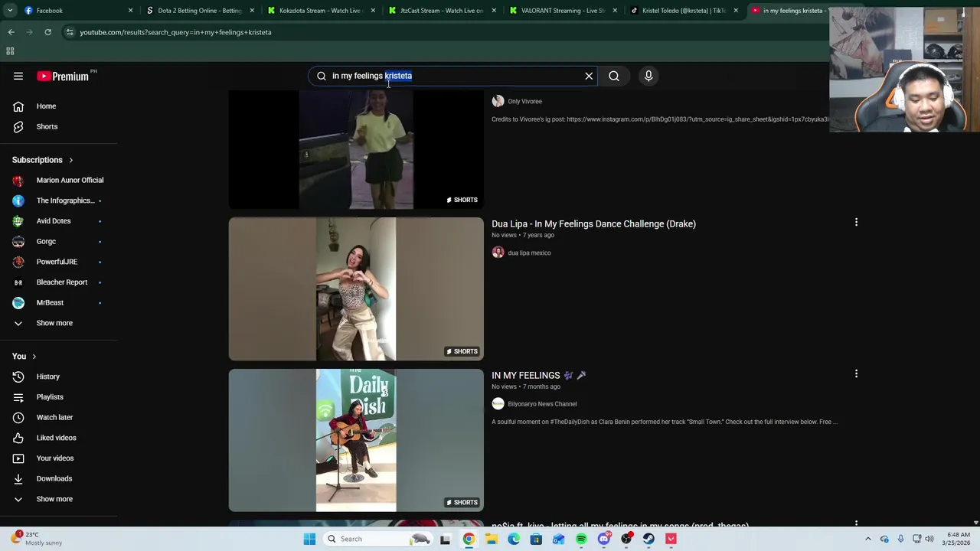Open Discord from taskbar
Viewport: 980px width, 551px height.
pos(604,539)
